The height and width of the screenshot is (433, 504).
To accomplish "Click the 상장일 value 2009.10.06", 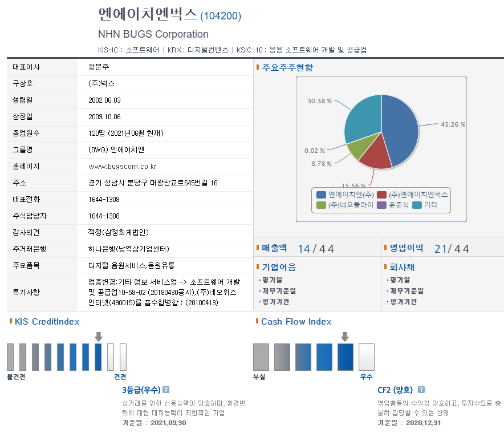I will click(104, 117).
